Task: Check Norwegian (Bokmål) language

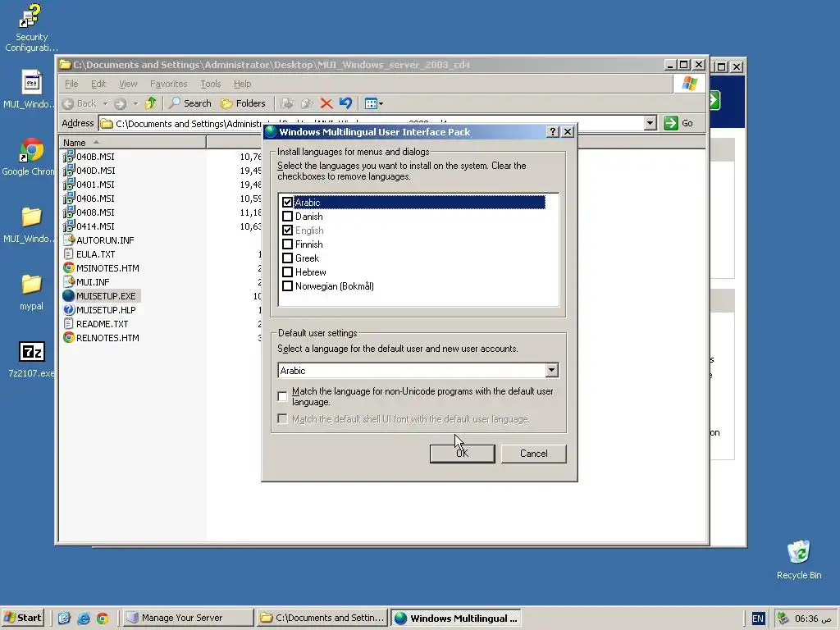Action: point(287,285)
